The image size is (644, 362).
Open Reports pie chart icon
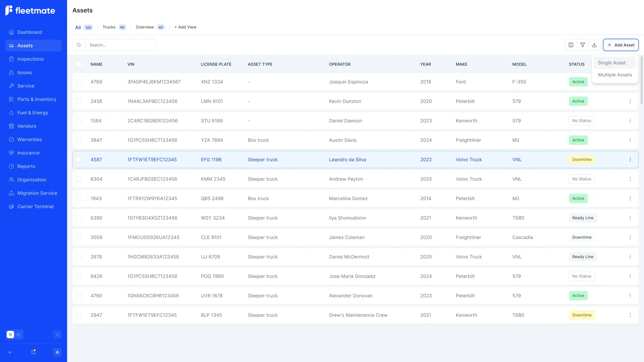(11, 166)
